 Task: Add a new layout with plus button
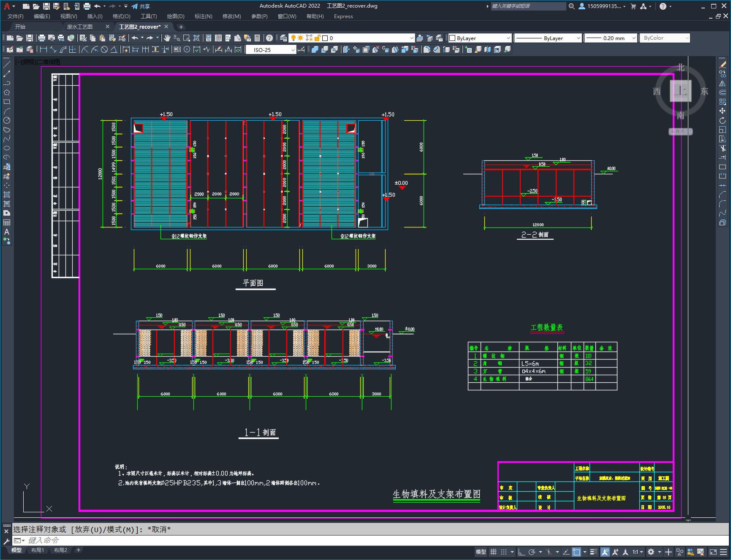click(x=78, y=550)
